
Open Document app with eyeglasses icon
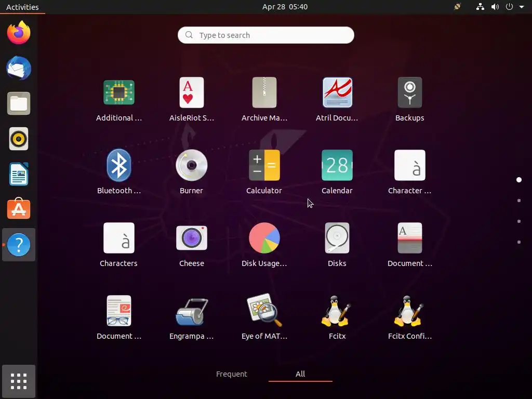(119, 317)
